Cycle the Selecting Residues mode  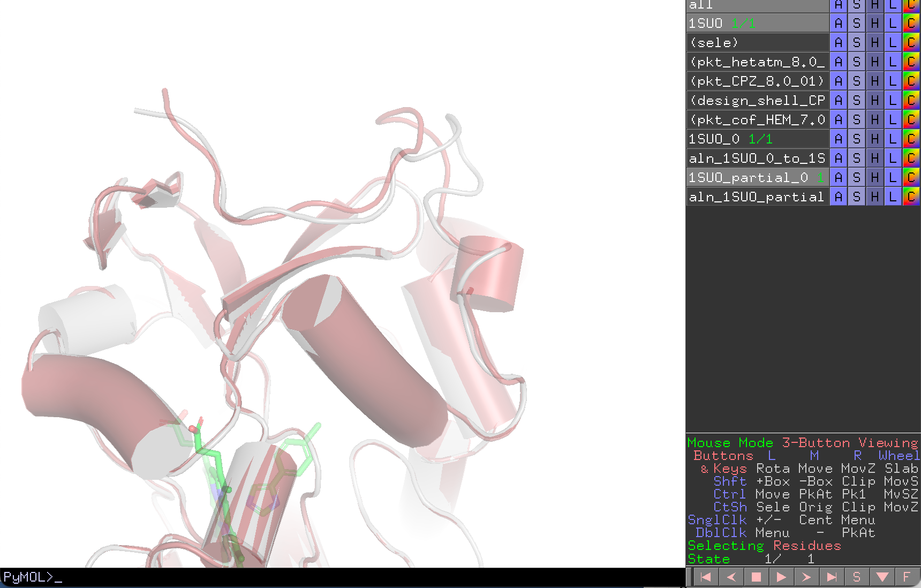764,546
